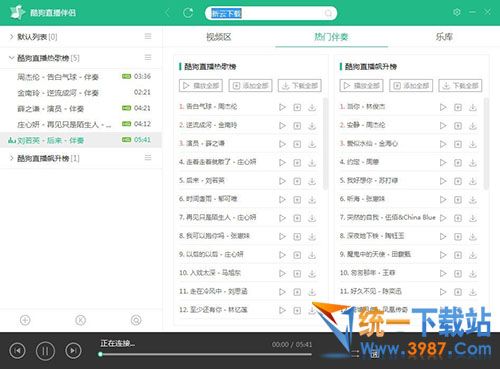This screenshot has width=500, height=369.
Task: Play song 后来 - 刘若英 in hot chart
Action: click(282, 181)
